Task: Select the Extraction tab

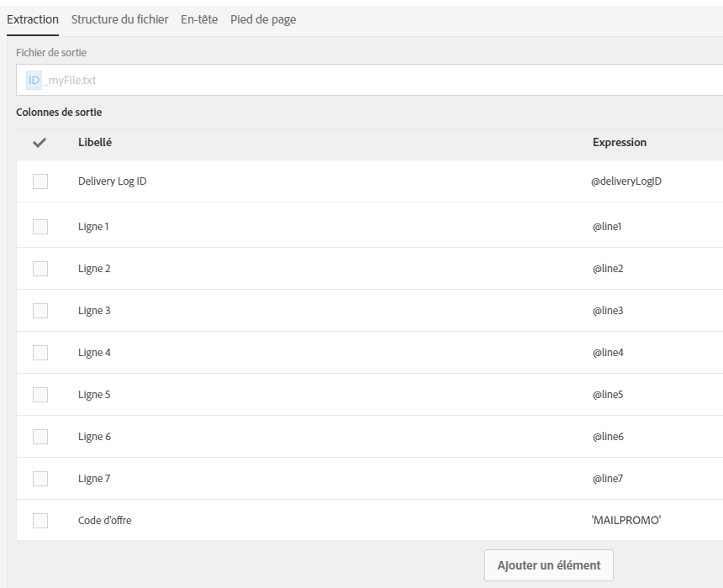Action: tap(33, 18)
